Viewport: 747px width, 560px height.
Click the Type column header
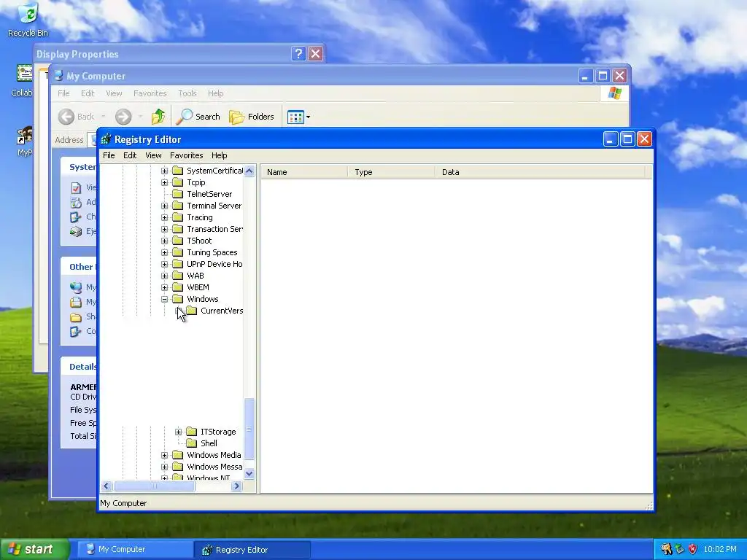tap(391, 172)
